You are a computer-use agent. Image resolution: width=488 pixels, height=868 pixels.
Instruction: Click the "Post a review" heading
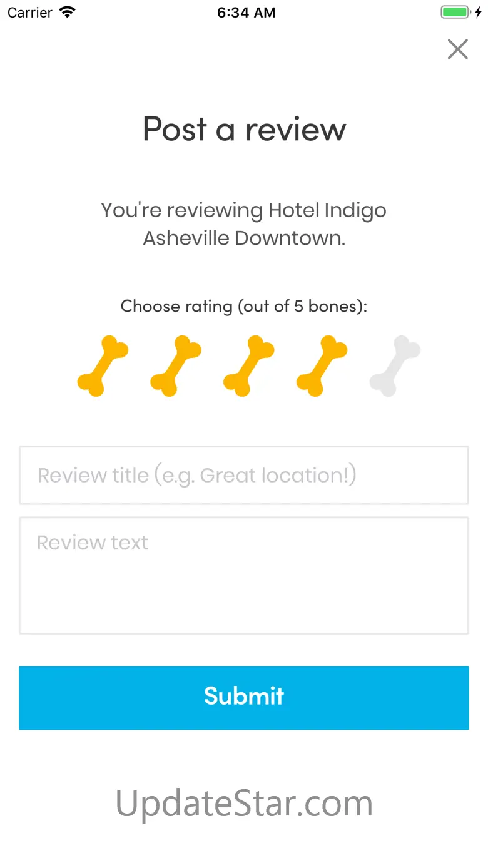point(244,129)
